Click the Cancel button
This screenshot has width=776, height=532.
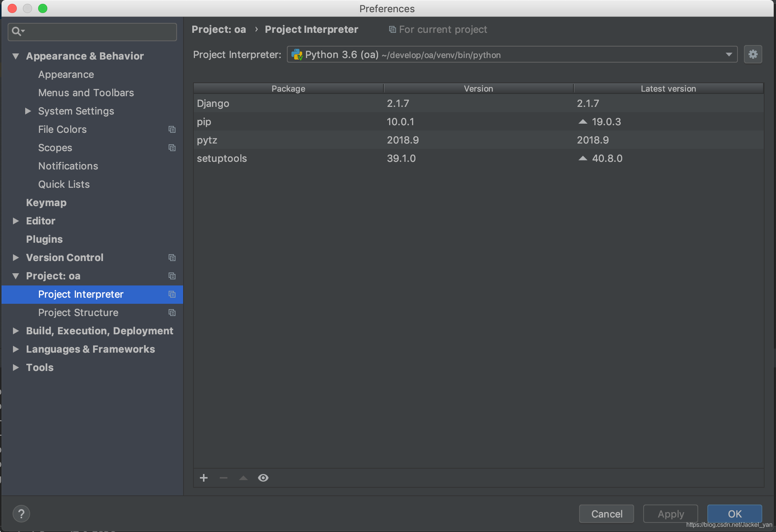(x=607, y=514)
